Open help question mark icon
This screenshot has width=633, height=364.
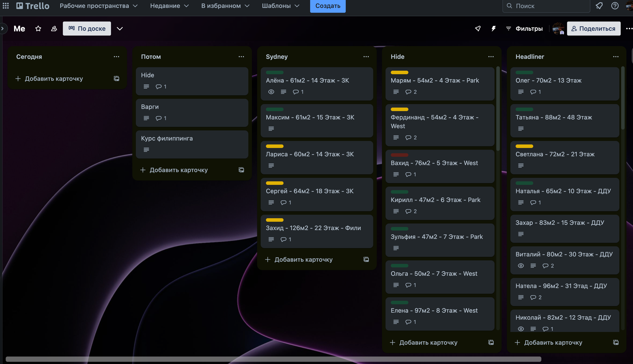click(615, 5)
